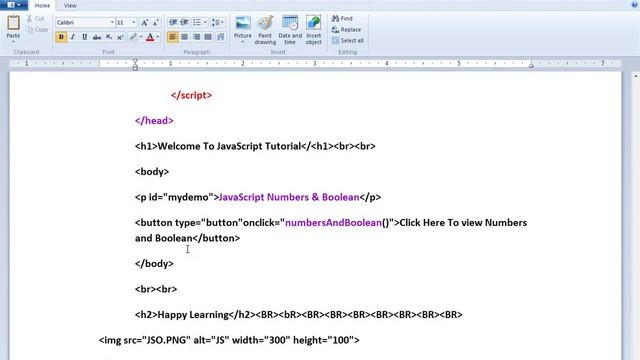This screenshot has width=640, height=360.
Task: Click the Find button
Action: [342, 18]
